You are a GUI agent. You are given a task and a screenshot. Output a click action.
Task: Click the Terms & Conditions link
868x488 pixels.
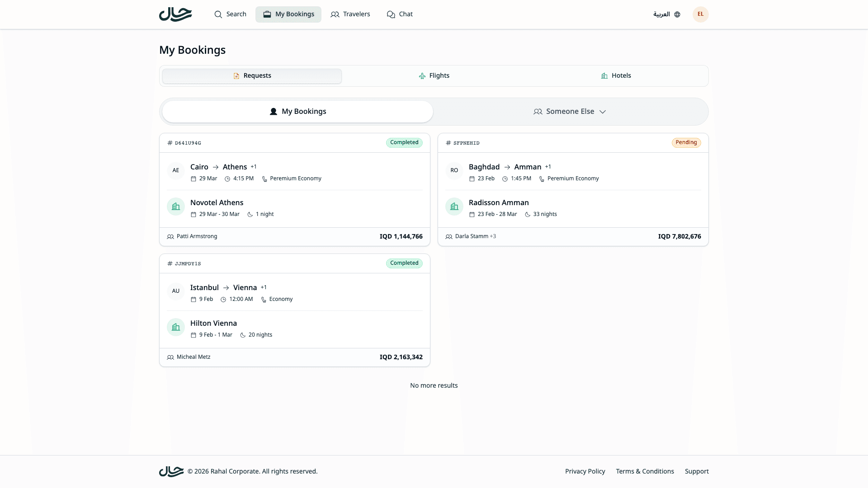click(645, 471)
